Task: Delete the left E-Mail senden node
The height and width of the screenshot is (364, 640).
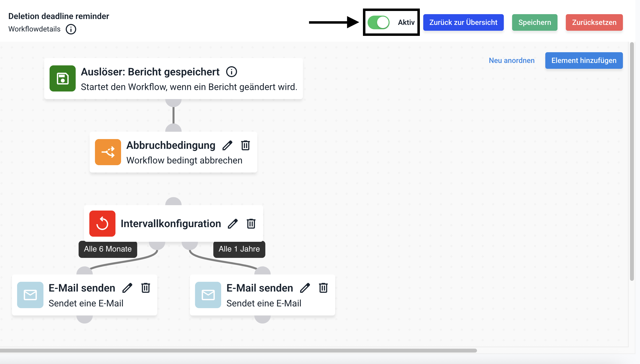Action: tap(145, 288)
